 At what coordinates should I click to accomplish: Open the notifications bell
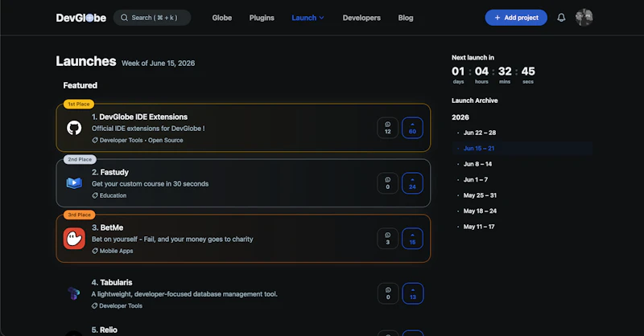point(561,18)
